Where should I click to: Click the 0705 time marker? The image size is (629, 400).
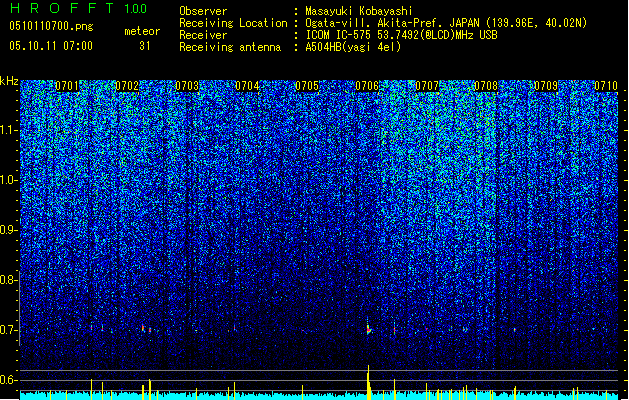click(x=307, y=86)
